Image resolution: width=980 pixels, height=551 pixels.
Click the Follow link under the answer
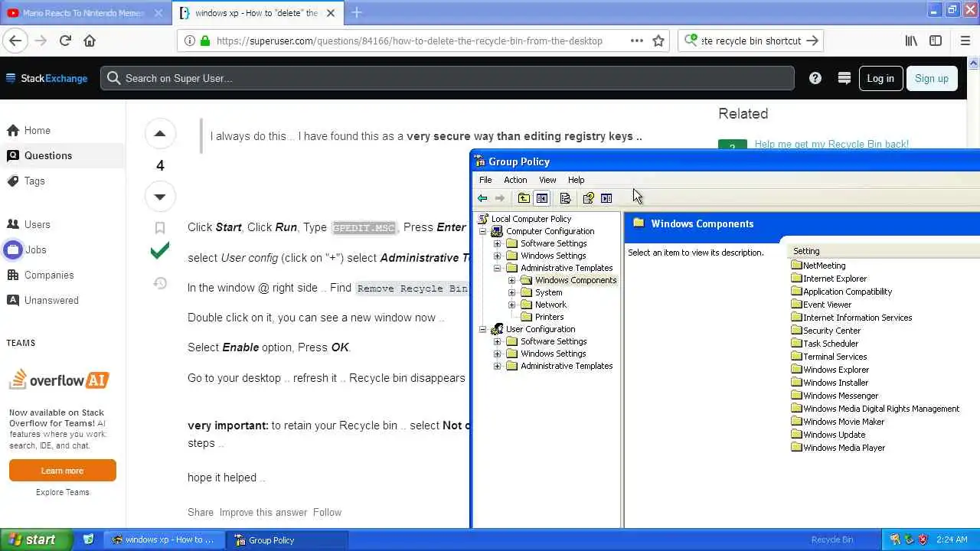[x=327, y=512]
